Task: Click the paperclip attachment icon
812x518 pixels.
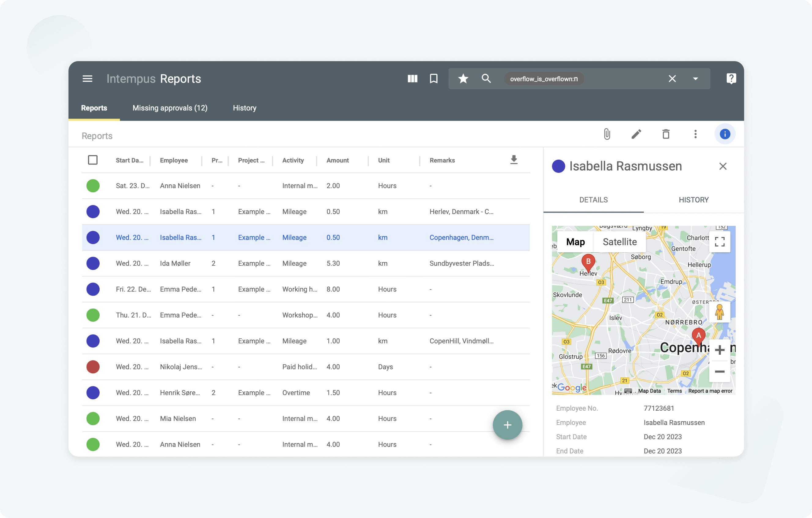Action: click(607, 134)
